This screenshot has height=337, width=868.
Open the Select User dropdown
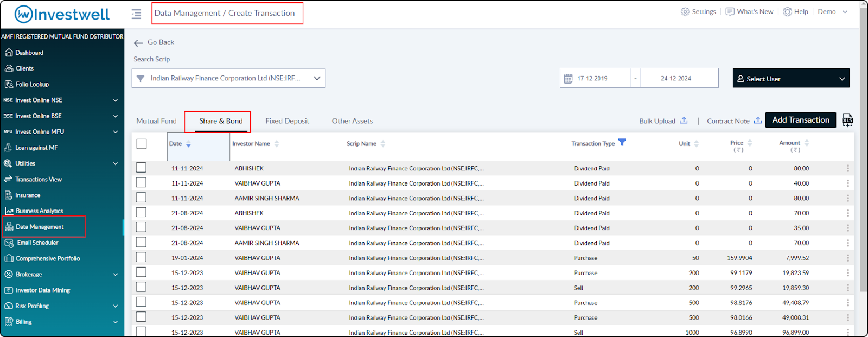tap(791, 78)
